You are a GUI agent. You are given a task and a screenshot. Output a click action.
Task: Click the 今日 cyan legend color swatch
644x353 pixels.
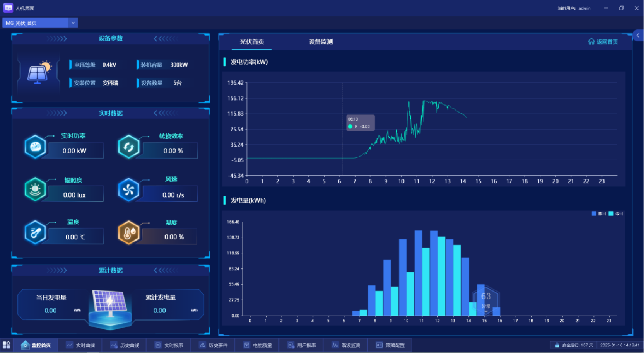[611, 214]
